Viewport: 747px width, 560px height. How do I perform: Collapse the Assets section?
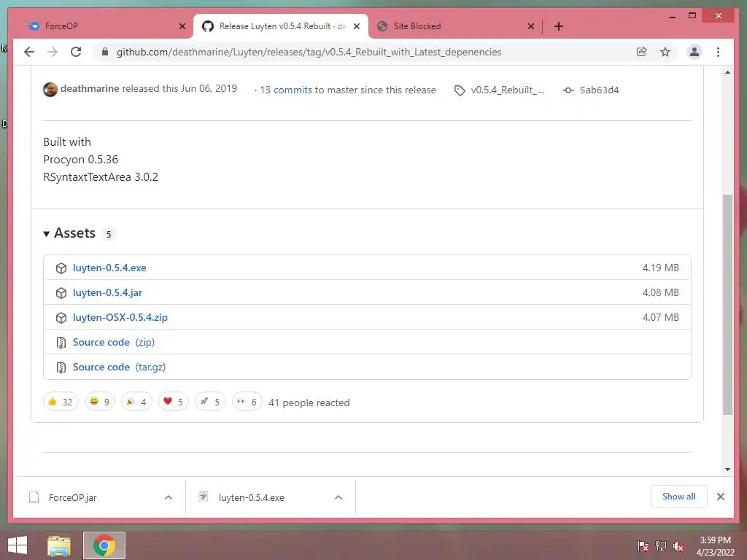point(69,233)
